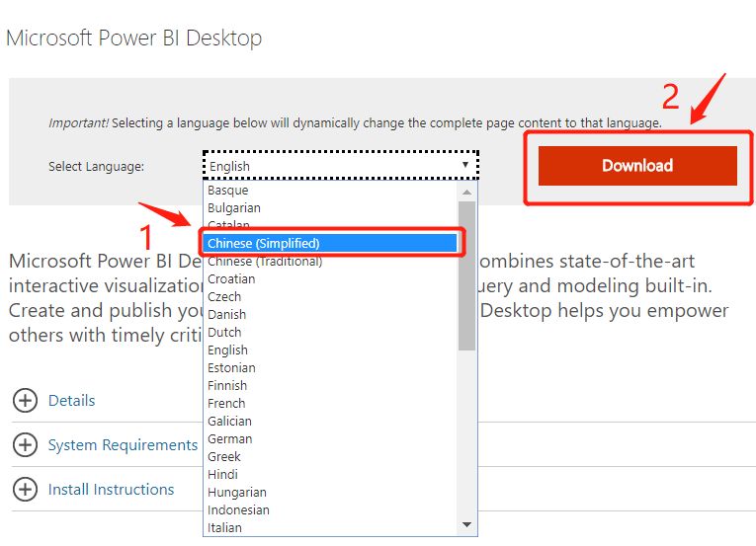The height and width of the screenshot is (546, 756).
Task: Click the dropdown list scroll up arrow
Action: (x=467, y=189)
